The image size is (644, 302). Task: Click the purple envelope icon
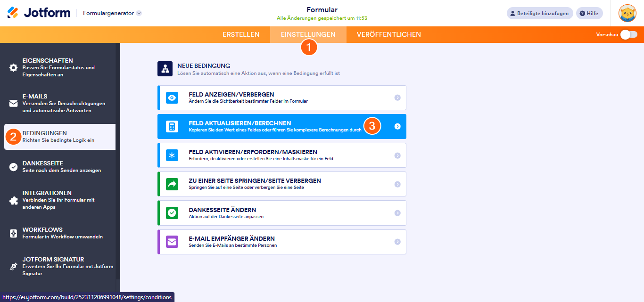172,242
